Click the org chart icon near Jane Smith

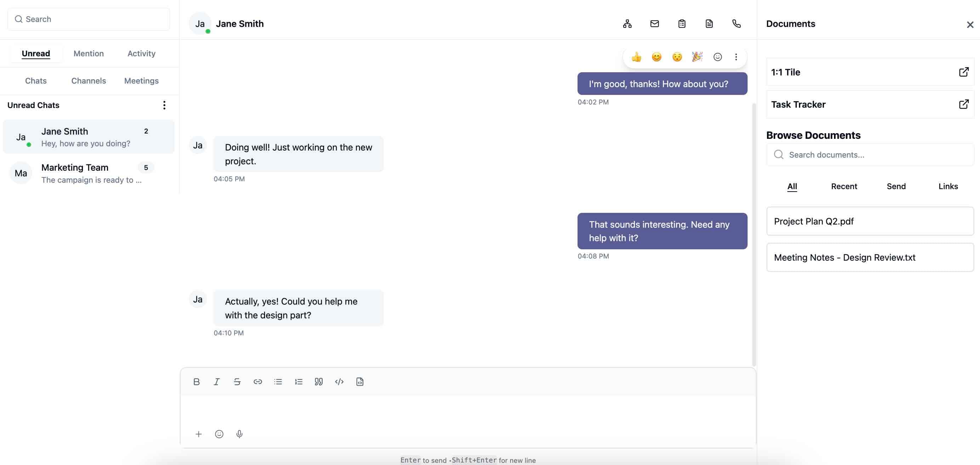click(627, 24)
